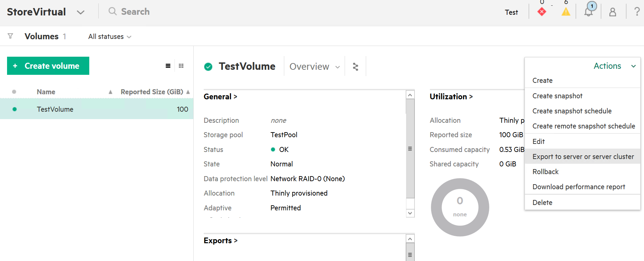The image size is (644, 261).
Task: Open the help question mark icon
Action: tap(637, 11)
